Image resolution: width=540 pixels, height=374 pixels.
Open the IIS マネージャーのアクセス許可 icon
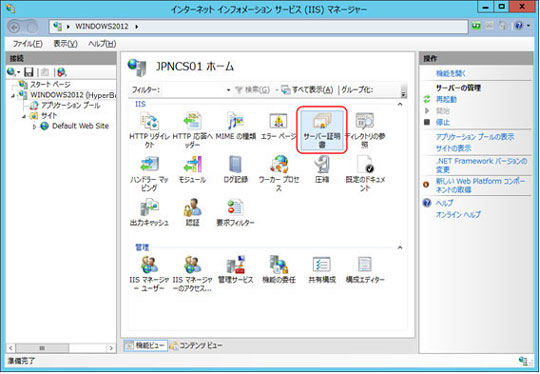click(x=192, y=274)
